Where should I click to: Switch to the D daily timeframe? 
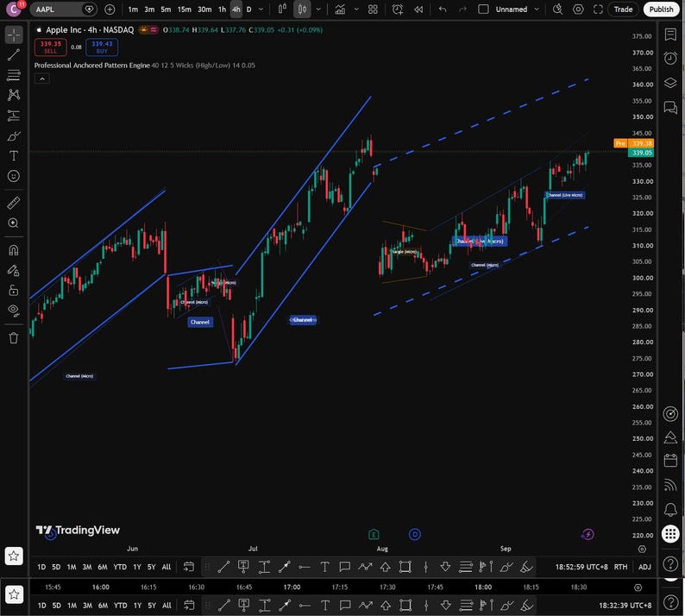(x=249, y=9)
